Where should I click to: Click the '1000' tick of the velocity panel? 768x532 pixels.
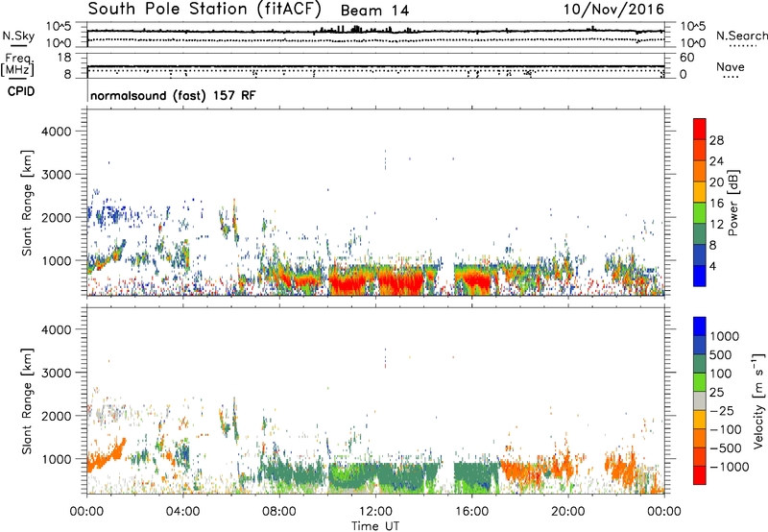(56, 459)
